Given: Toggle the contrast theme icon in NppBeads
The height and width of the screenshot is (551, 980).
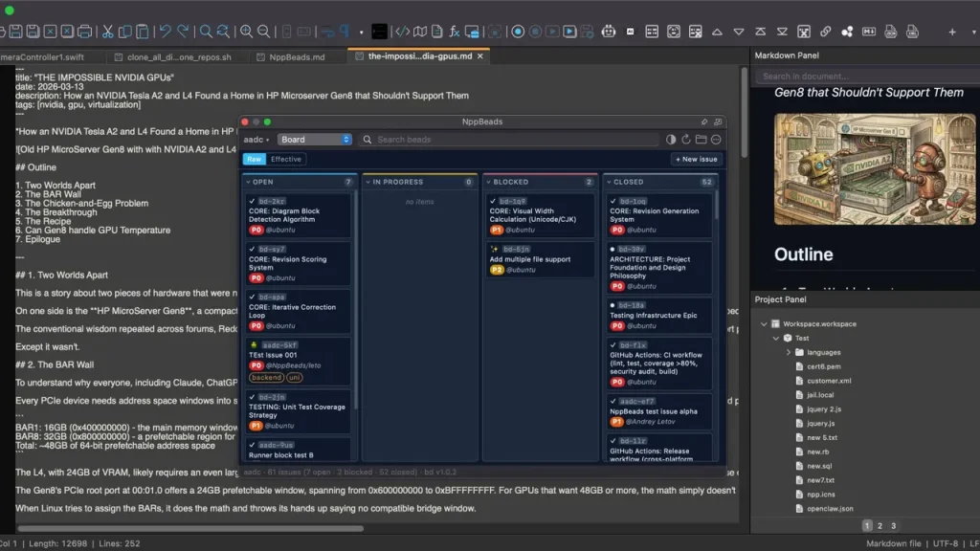Looking at the screenshot, I should [x=671, y=140].
